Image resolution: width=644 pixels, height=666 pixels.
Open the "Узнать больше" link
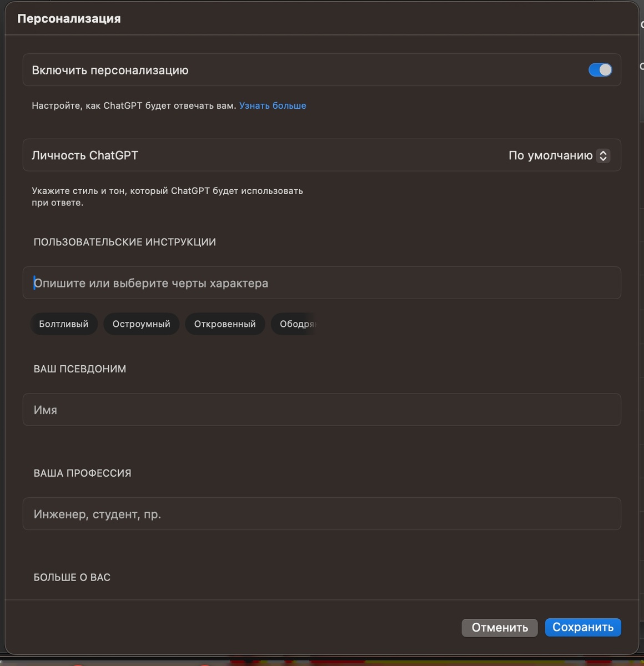click(273, 105)
